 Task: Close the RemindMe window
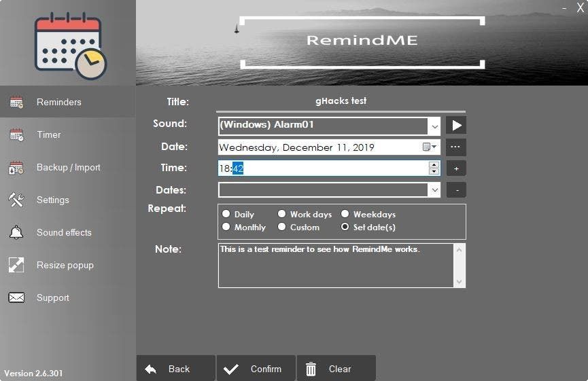point(580,7)
